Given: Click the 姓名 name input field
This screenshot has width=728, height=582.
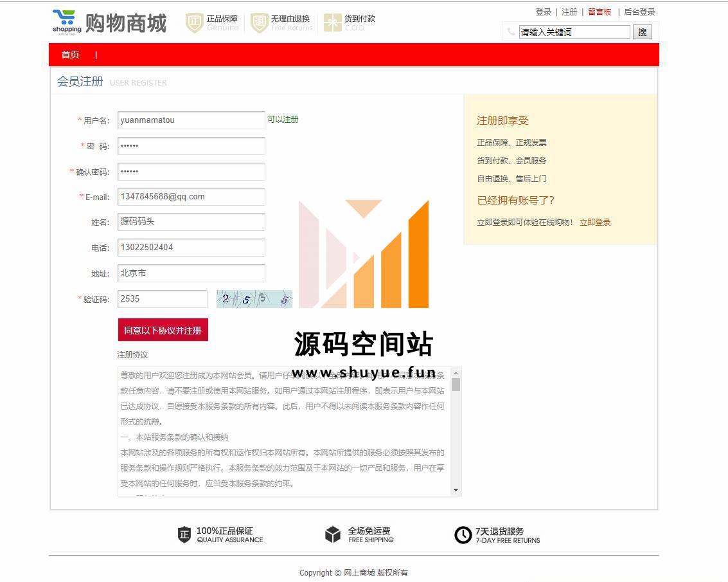Looking at the screenshot, I should [191, 222].
